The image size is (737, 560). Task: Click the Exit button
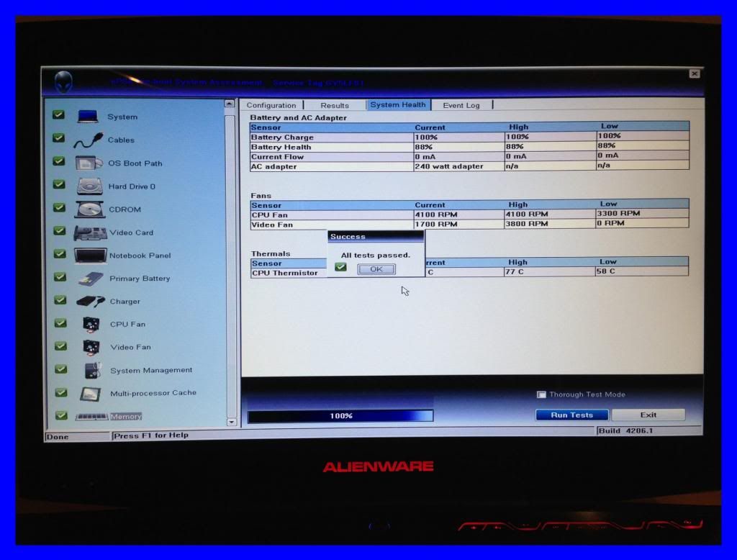pyautogui.click(x=648, y=415)
